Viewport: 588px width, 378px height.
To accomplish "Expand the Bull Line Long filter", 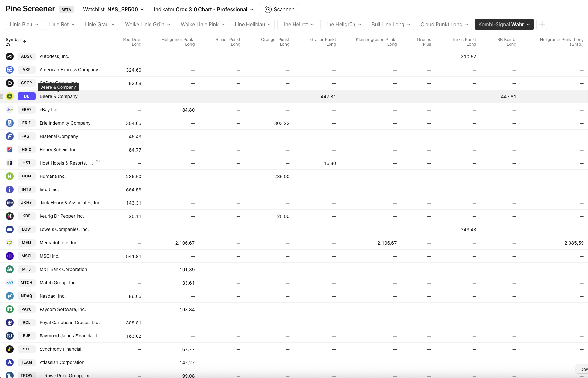I will [390, 24].
